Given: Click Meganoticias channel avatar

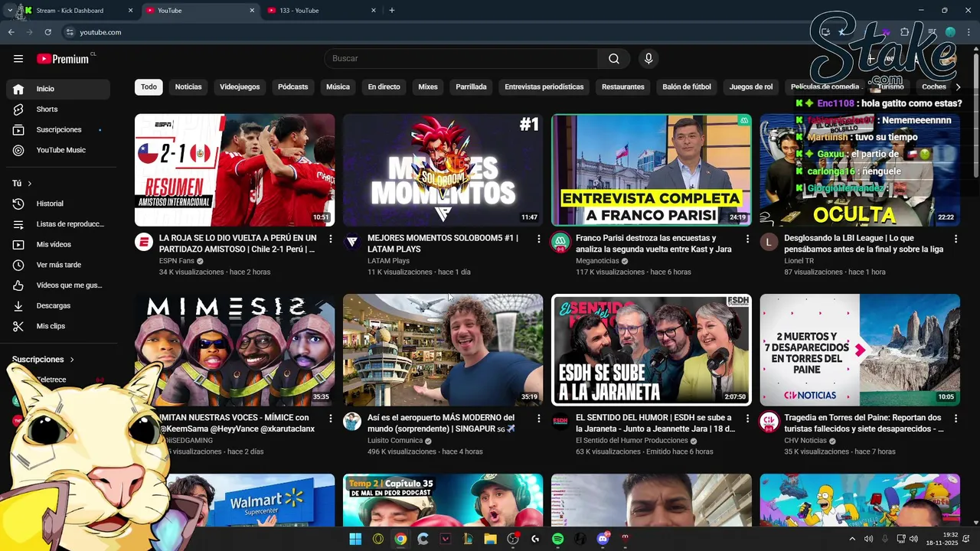Looking at the screenshot, I should pyautogui.click(x=560, y=242).
